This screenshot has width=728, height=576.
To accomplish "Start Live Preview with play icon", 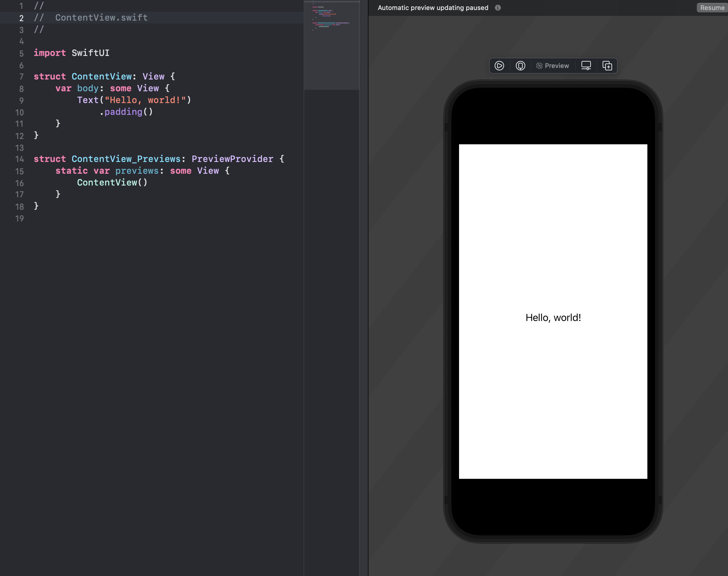I will point(499,66).
